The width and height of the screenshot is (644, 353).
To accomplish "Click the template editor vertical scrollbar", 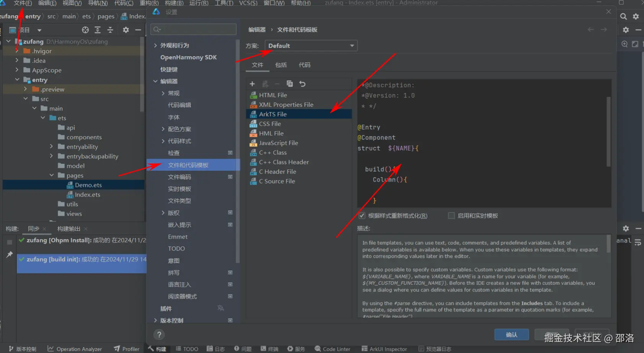I will pyautogui.click(x=608, y=132).
